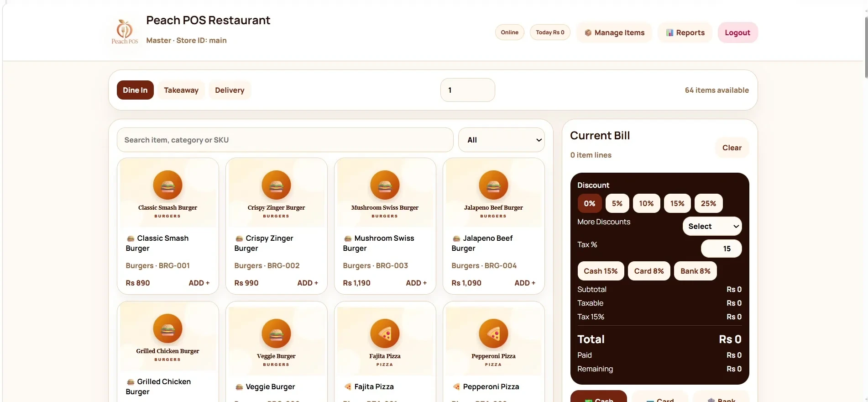
Task: Click the box icon in Manage Items
Action: click(x=588, y=33)
